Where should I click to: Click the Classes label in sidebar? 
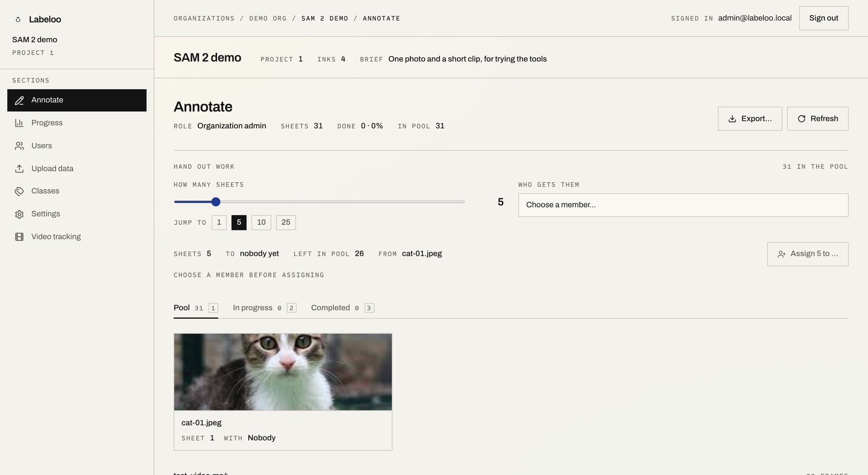pyautogui.click(x=45, y=191)
